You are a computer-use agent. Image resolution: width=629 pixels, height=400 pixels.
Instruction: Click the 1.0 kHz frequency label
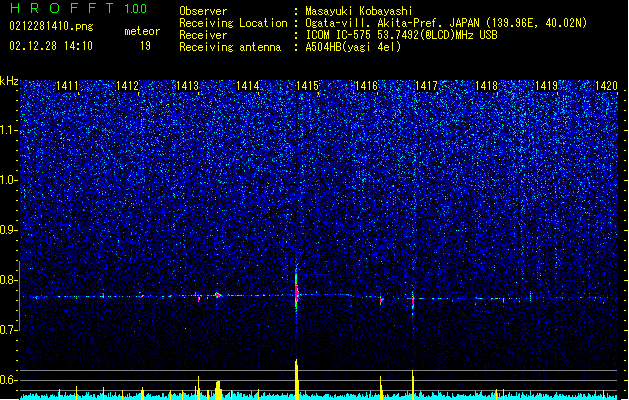coord(8,180)
